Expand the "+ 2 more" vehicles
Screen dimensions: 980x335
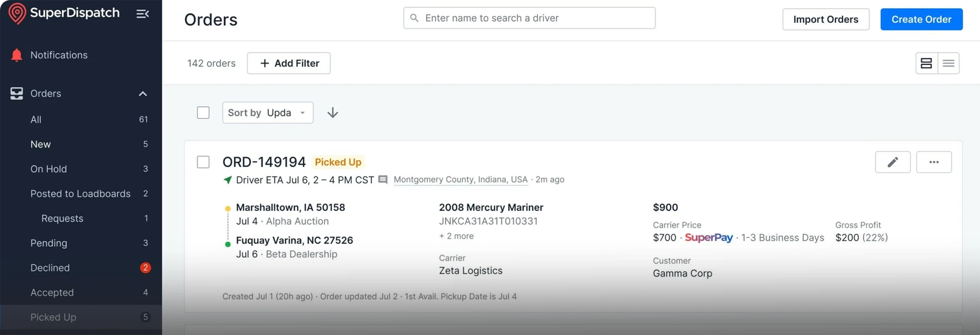coord(456,236)
